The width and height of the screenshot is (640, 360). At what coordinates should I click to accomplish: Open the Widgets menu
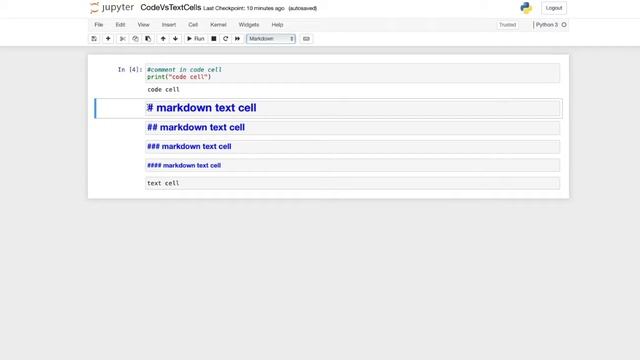(x=249, y=25)
